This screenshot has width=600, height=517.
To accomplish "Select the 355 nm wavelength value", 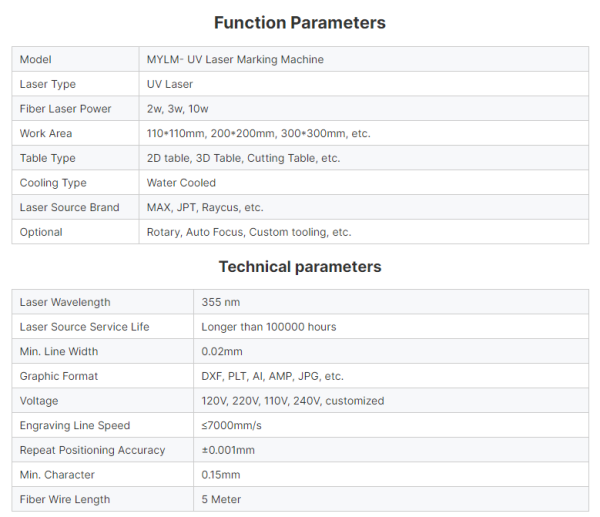I will tap(221, 302).
